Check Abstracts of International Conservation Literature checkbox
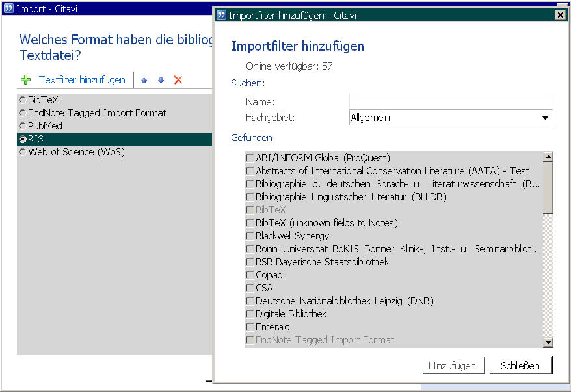 [x=250, y=171]
